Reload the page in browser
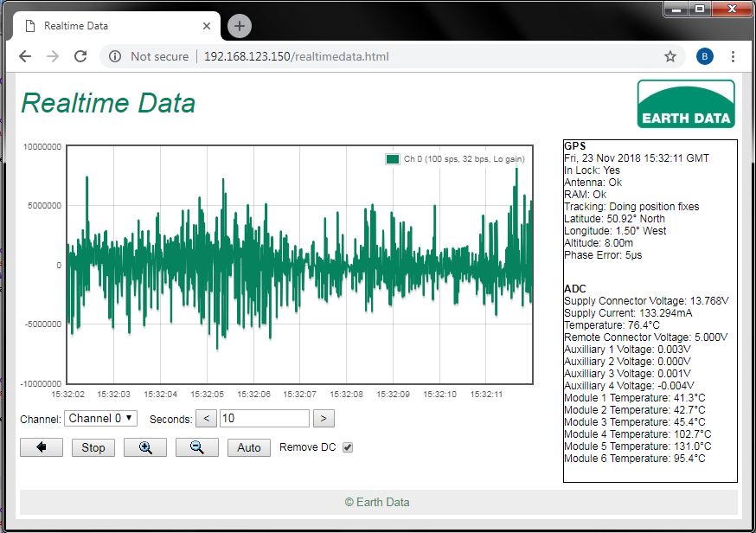756x533 pixels. [80, 56]
